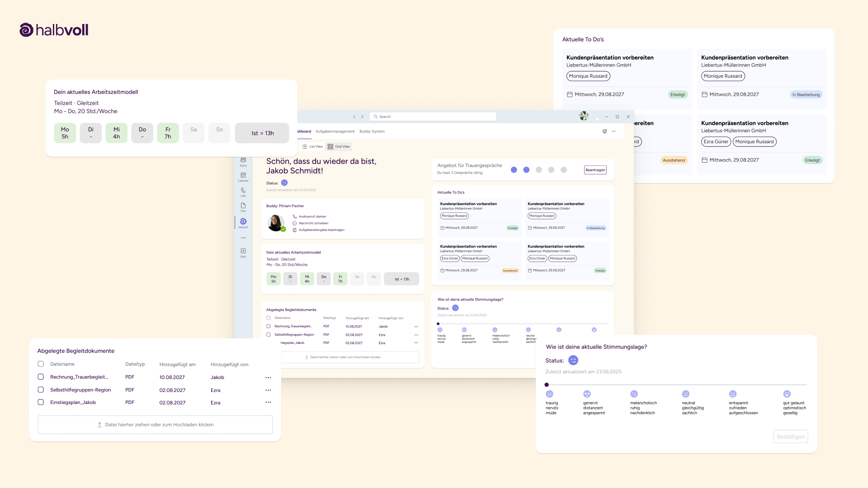
Task: Check the Selbsthilfegruppen-Region checkbox in large card
Action: click(x=41, y=389)
